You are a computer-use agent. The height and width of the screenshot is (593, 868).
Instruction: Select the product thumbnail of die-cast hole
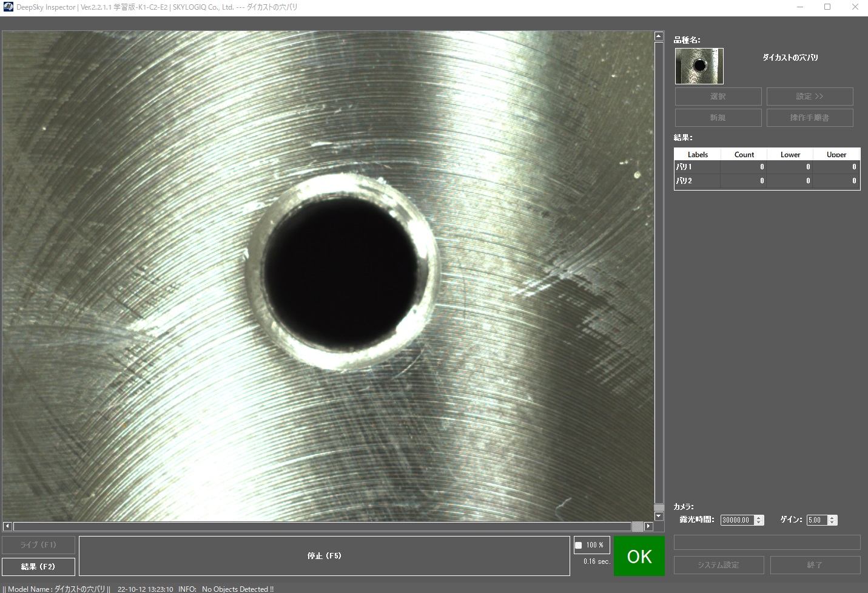point(699,66)
